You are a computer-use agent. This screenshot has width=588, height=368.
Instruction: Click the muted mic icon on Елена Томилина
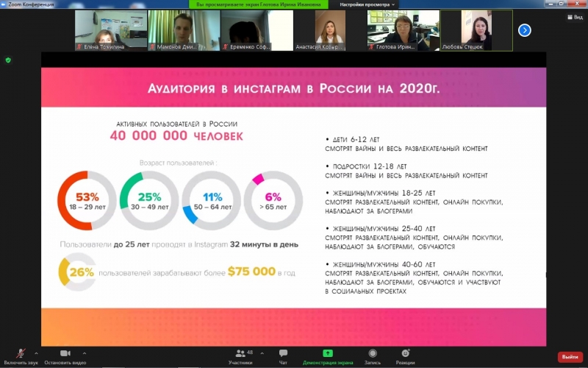[79, 47]
